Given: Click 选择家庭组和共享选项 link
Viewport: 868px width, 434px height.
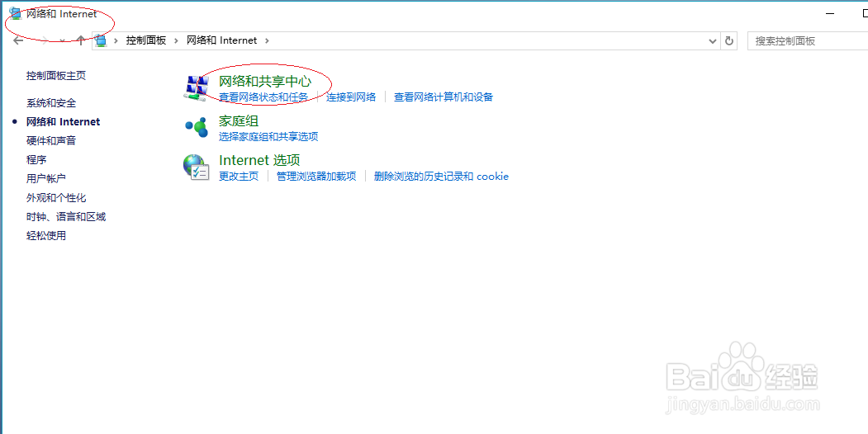Looking at the screenshot, I should (x=268, y=137).
